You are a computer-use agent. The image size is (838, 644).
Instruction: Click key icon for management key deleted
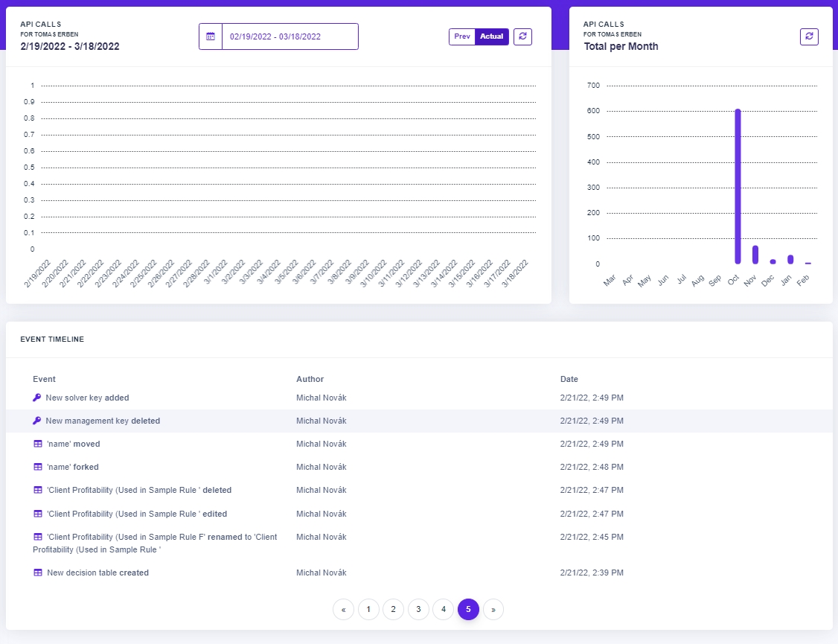37,421
